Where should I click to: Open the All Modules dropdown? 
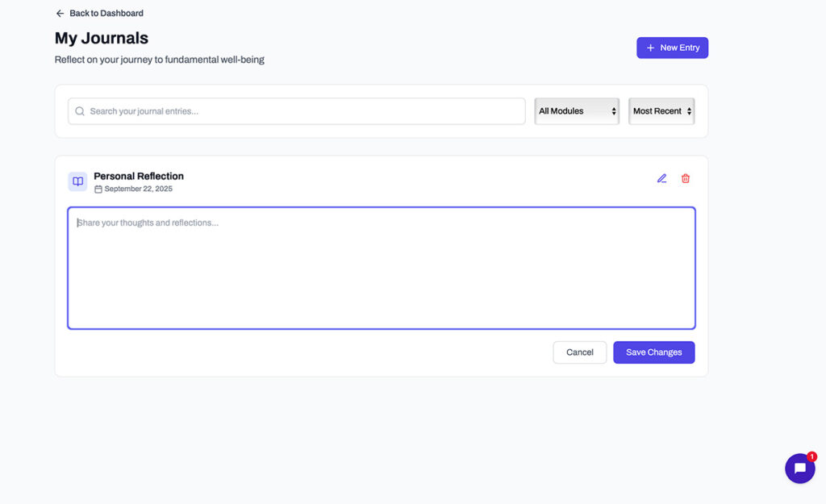tap(577, 111)
